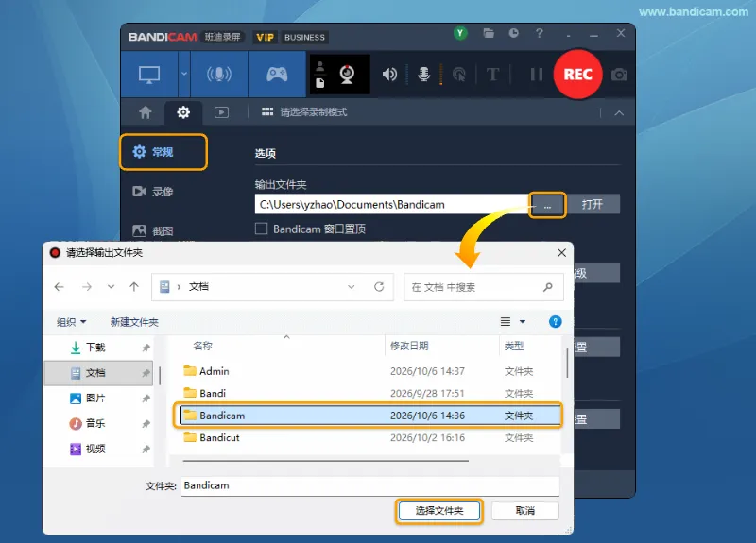Open scheduled recording clock icon
This screenshot has width=756, height=543.
(513, 33)
